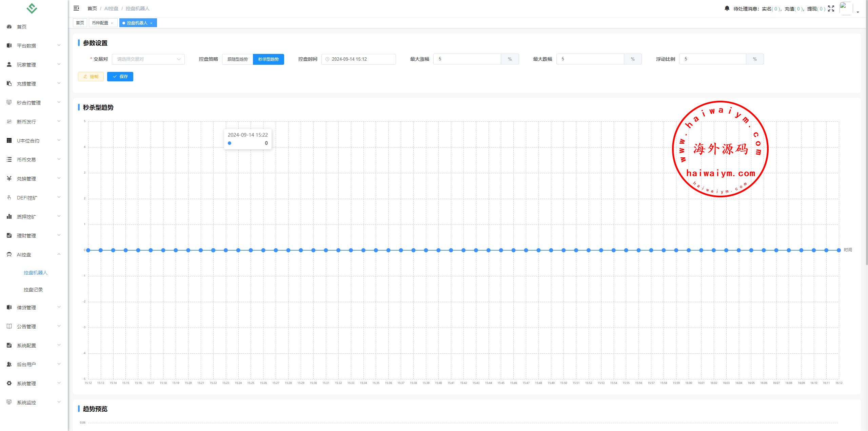Screen dimensions: 868x431
Task: Click the data point at 15:22 on chart
Action: 213,250
